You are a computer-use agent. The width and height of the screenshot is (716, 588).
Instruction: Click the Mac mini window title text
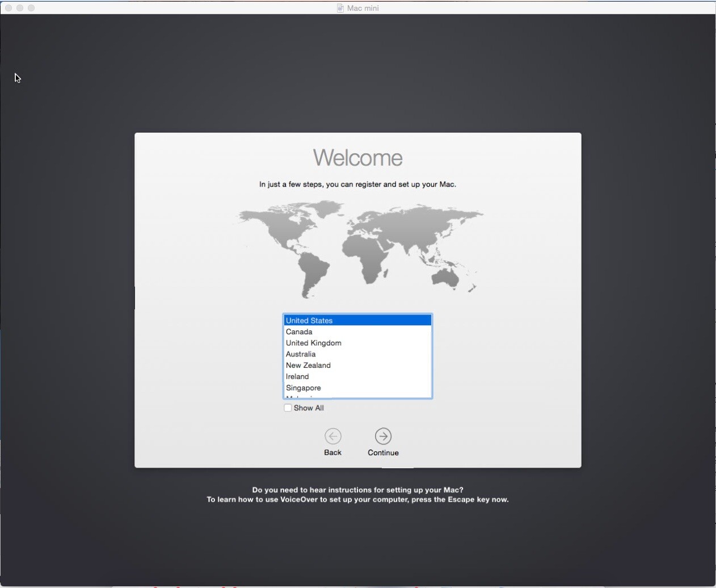(363, 8)
